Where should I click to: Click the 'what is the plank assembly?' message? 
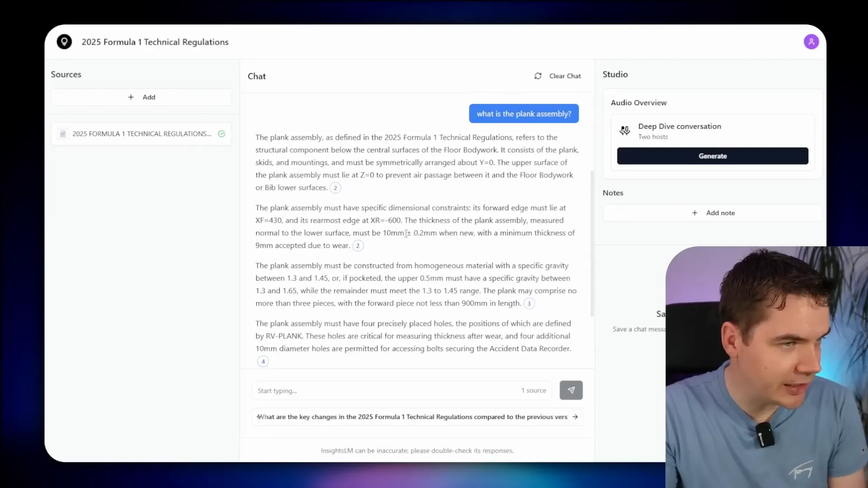coord(524,114)
